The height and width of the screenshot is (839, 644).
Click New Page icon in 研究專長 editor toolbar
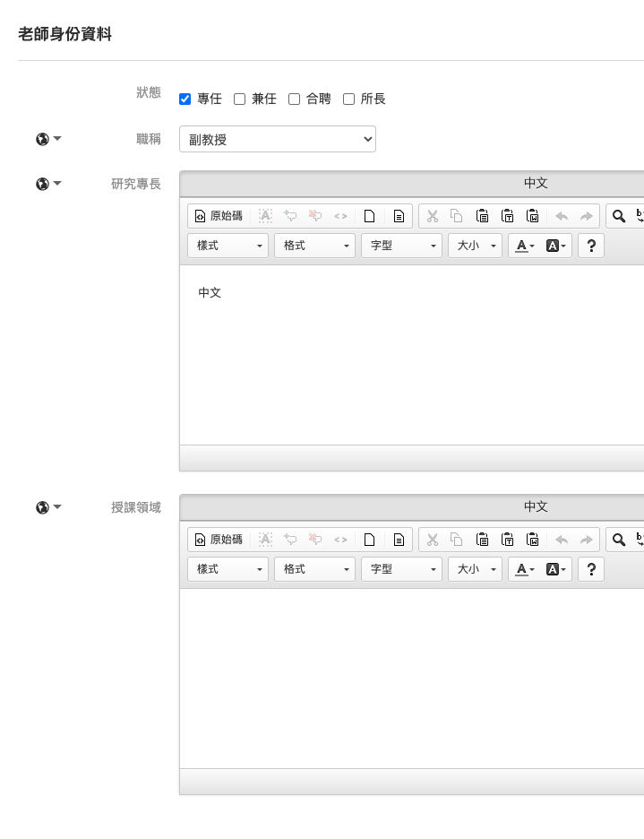[x=369, y=216]
